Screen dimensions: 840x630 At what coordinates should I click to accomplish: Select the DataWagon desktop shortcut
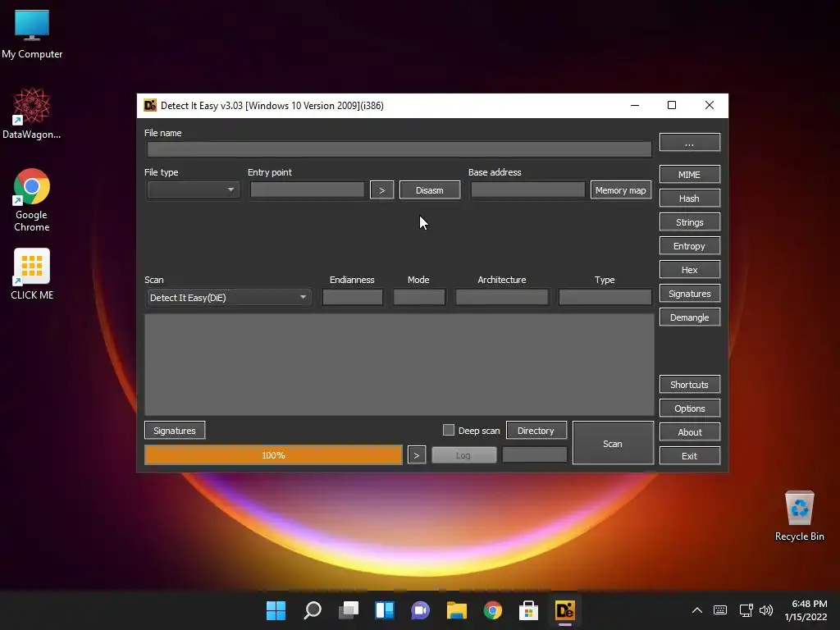32,113
